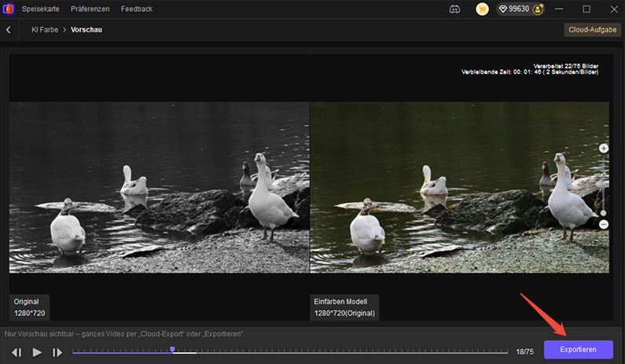Open the Präferenzen menu
The width and height of the screenshot is (625, 364).
[x=89, y=9]
